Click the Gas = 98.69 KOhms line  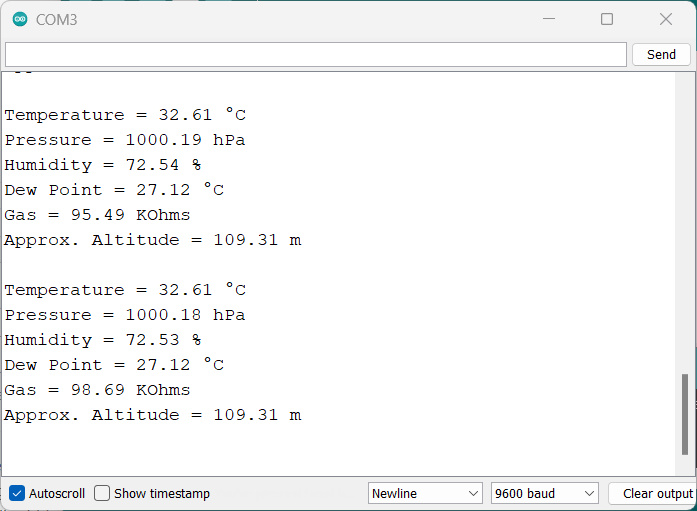(x=97, y=390)
